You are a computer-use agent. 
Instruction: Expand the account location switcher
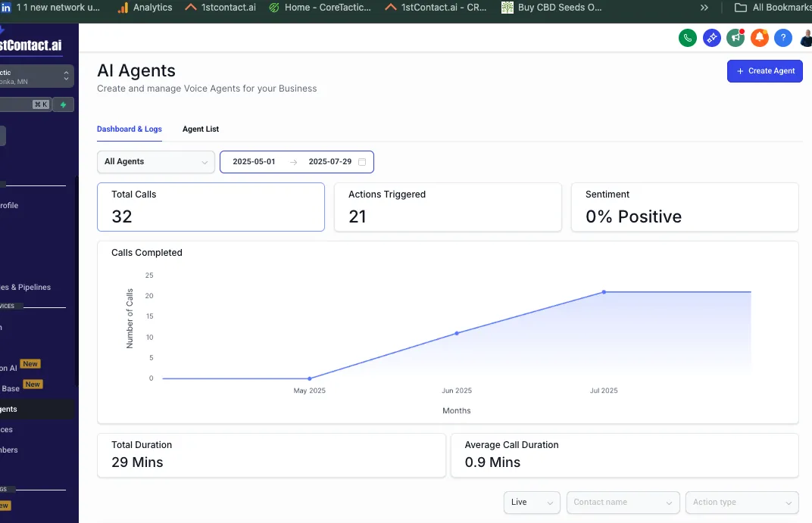[x=36, y=76]
